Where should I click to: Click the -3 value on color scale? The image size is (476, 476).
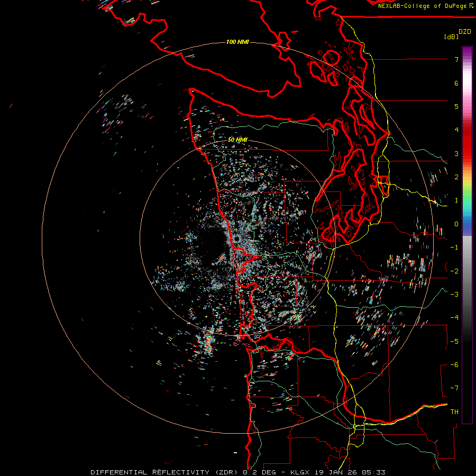454,294
